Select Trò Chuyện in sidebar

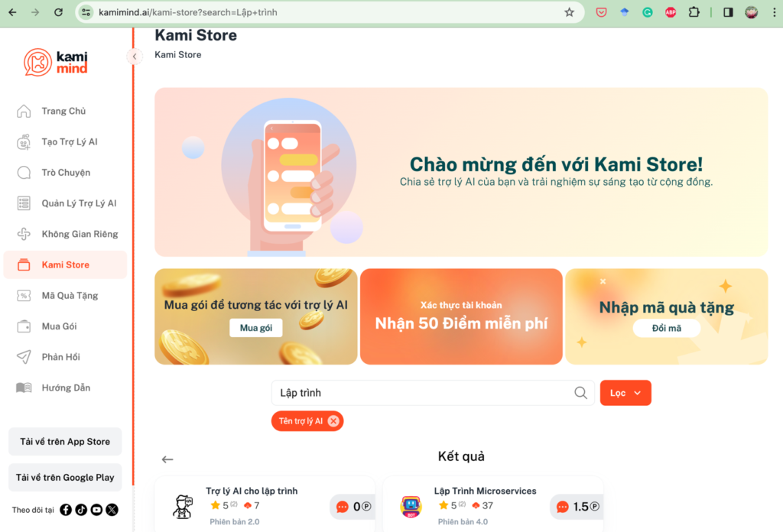(x=65, y=173)
